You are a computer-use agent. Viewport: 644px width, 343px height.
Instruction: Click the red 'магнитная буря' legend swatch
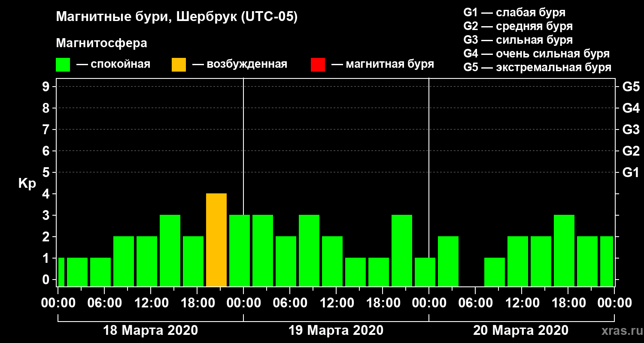click(x=318, y=65)
